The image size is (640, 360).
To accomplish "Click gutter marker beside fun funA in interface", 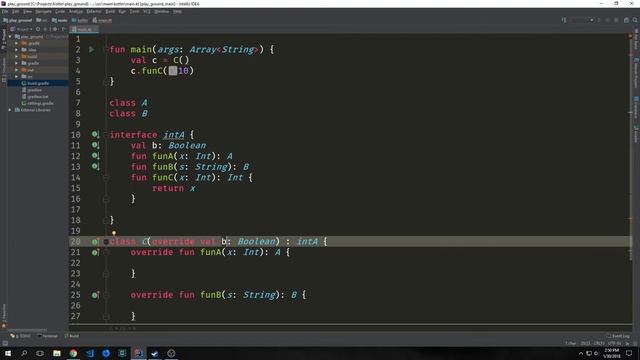I will tap(95, 156).
